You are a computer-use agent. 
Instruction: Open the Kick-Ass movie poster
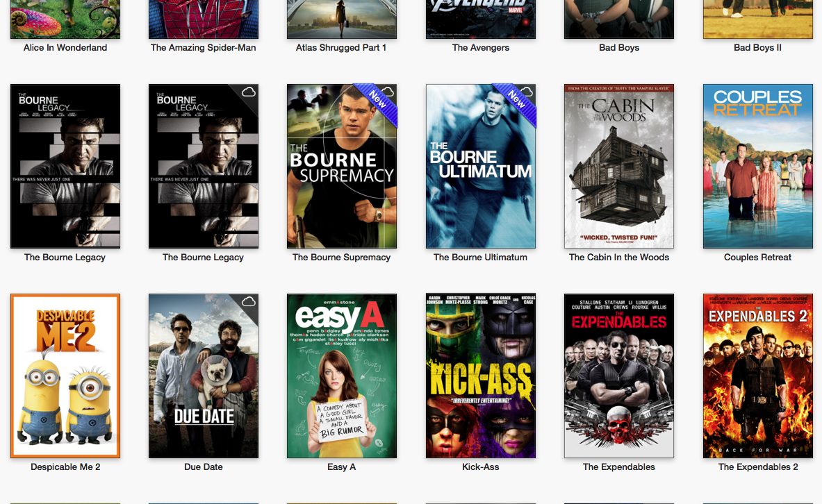[x=481, y=376]
